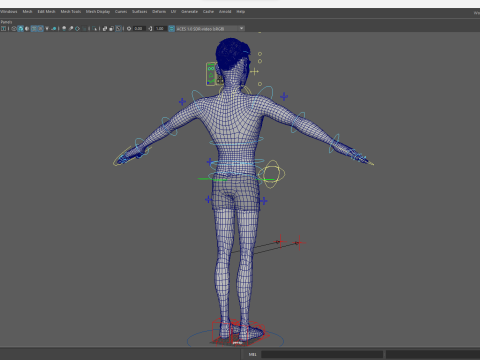Screen dimensions: 480x360
Task: Click the exposure value field 0.00
Action: pos(139,29)
